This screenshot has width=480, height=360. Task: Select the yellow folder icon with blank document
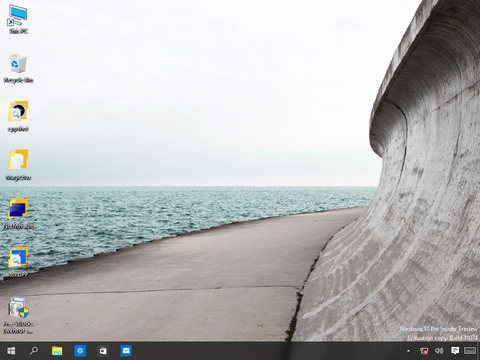point(18,165)
